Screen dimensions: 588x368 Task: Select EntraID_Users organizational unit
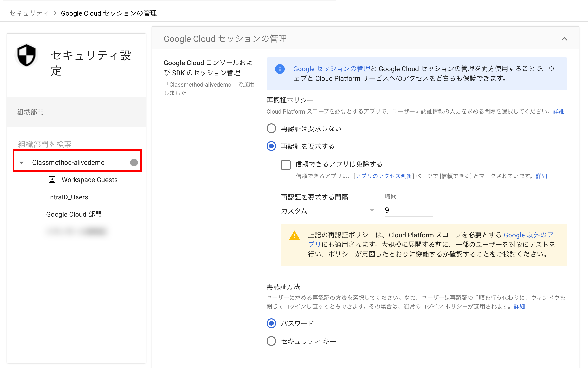click(x=67, y=197)
